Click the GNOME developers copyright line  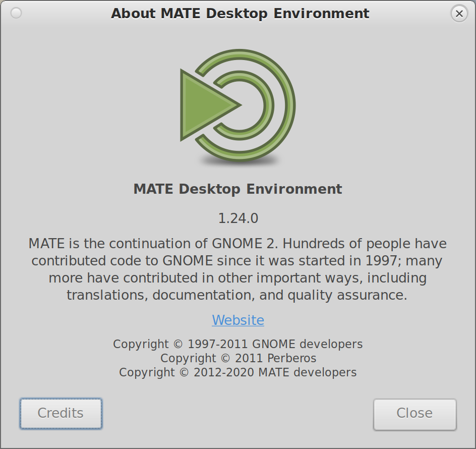(x=238, y=344)
